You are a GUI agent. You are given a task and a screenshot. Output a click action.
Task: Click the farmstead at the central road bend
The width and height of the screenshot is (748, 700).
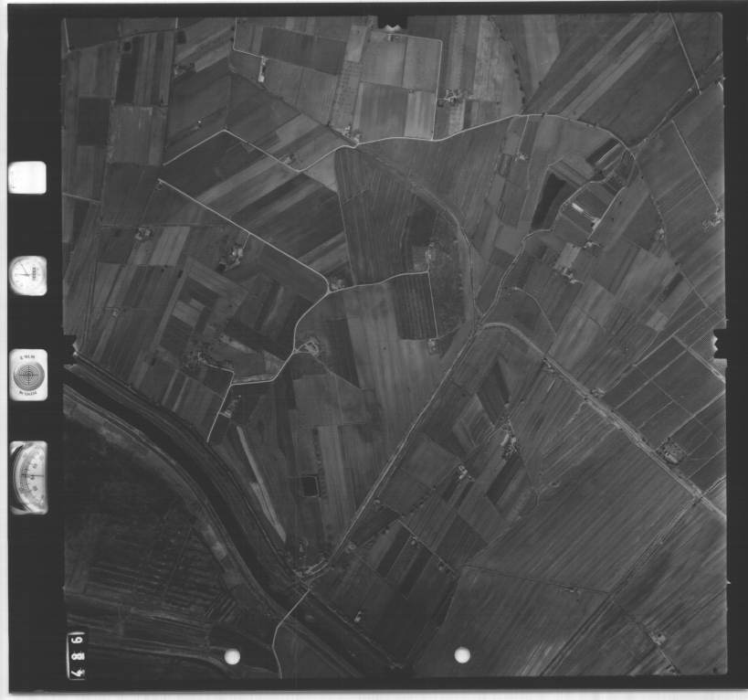pos(311,346)
